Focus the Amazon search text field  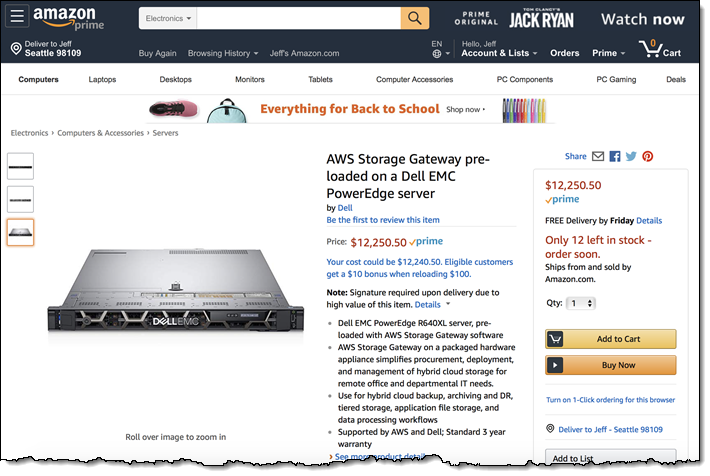(x=298, y=18)
